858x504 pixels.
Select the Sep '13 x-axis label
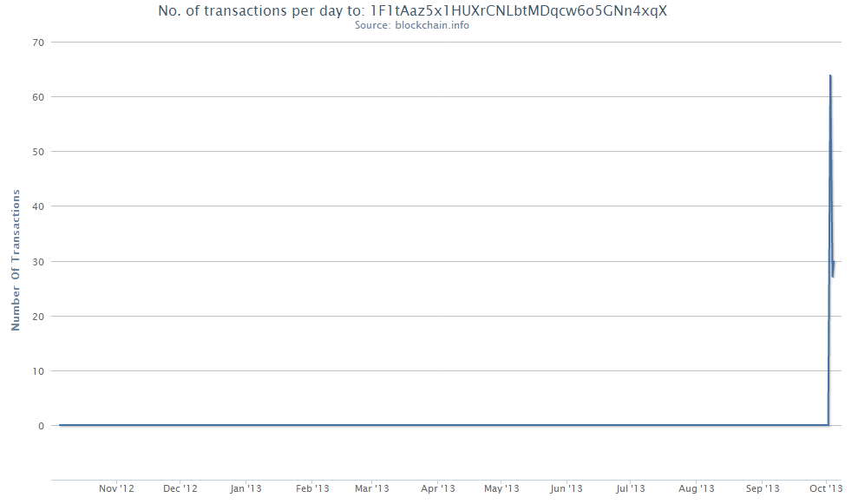point(763,488)
